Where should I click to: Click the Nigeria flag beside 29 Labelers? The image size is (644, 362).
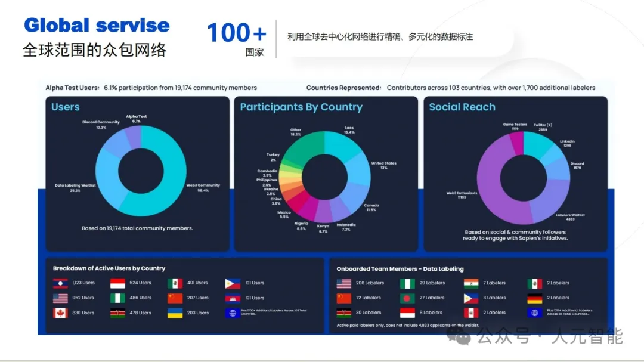(x=407, y=283)
